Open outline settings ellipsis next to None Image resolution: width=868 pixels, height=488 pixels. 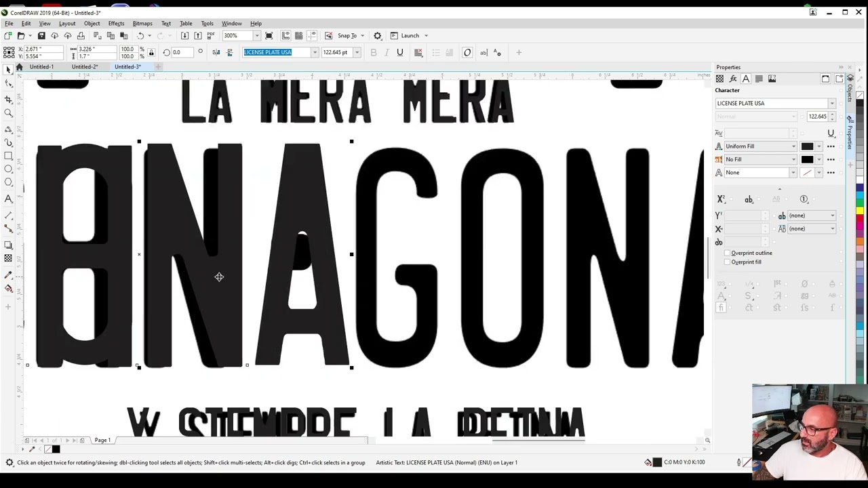coord(831,172)
